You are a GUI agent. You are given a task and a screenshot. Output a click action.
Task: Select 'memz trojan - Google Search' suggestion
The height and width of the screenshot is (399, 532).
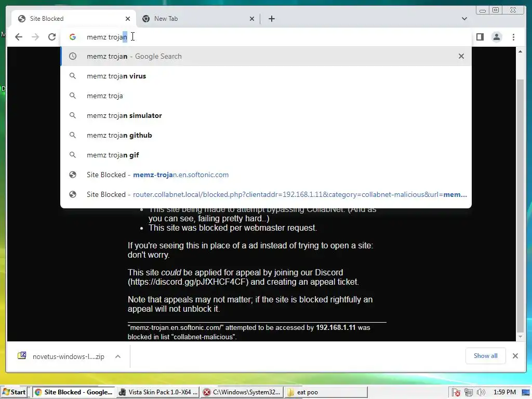(266, 56)
